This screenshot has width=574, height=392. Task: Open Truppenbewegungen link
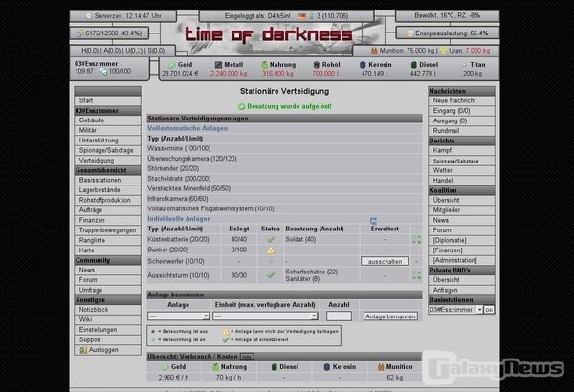coord(107,230)
